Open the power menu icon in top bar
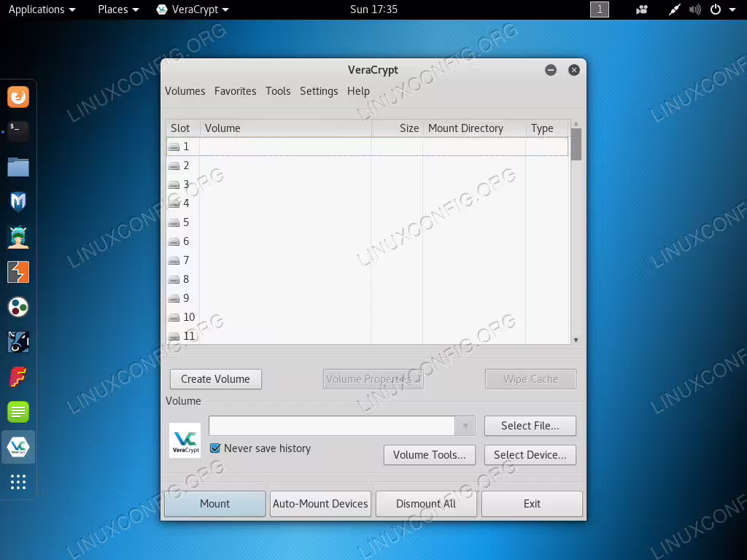 716,9
